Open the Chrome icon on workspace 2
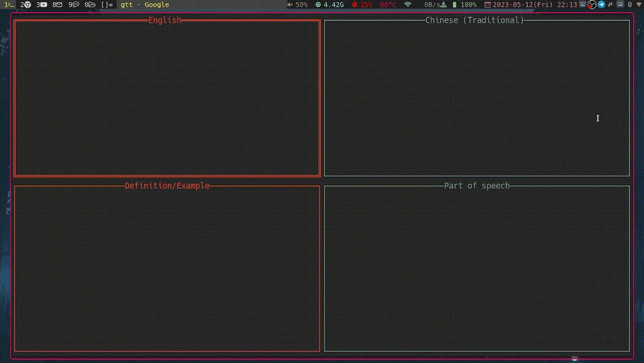This screenshot has width=644, height=363. pyautogui.click(x=26, y=4)
